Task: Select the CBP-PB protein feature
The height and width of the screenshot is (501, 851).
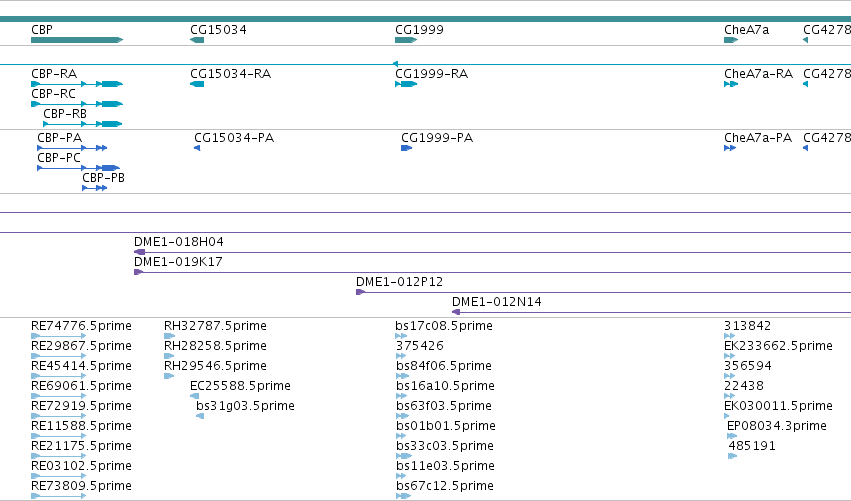Action: pyautogui.click(x=95, y=188)
